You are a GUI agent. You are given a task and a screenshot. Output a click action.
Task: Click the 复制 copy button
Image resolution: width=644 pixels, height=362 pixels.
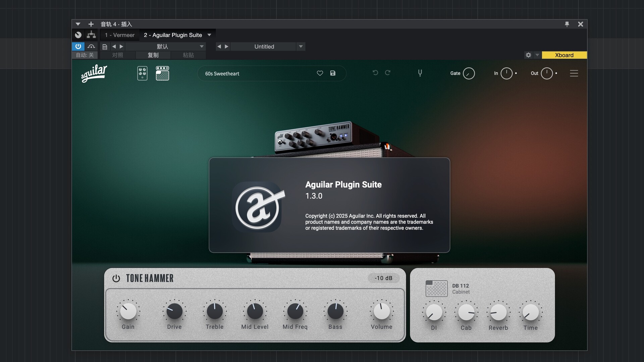pyautogui.click(x=153, y=55)
